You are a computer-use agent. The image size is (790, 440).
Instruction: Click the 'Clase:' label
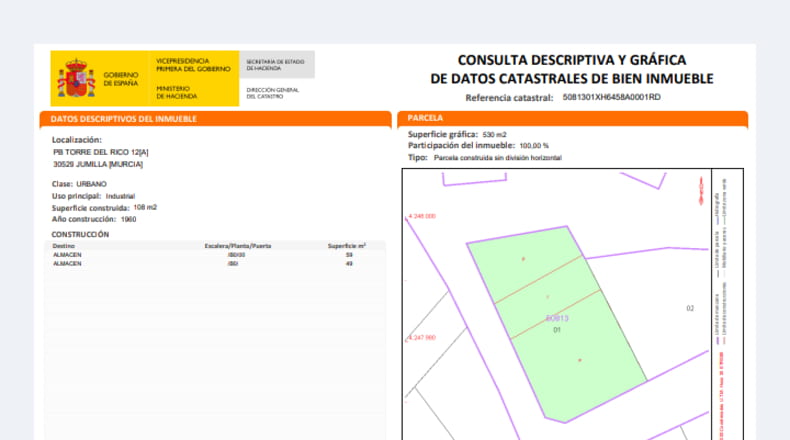pos(62,184)
